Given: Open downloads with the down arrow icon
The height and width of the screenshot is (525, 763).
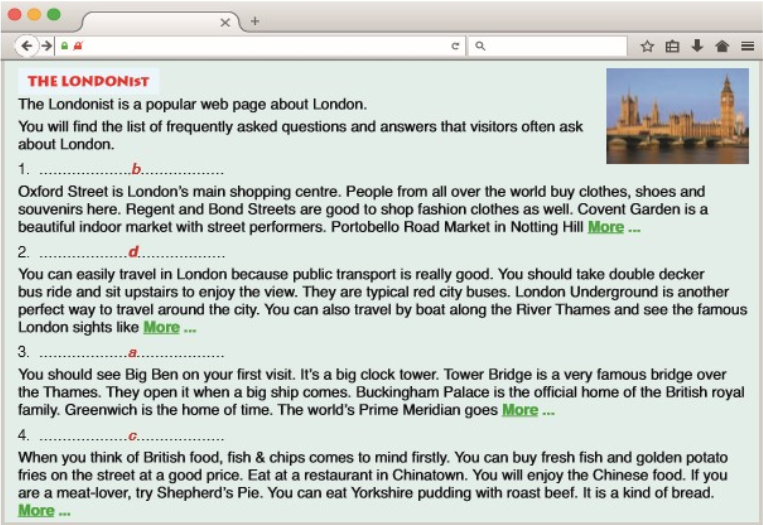Looking at the screenshot, I should coord(697,46).
